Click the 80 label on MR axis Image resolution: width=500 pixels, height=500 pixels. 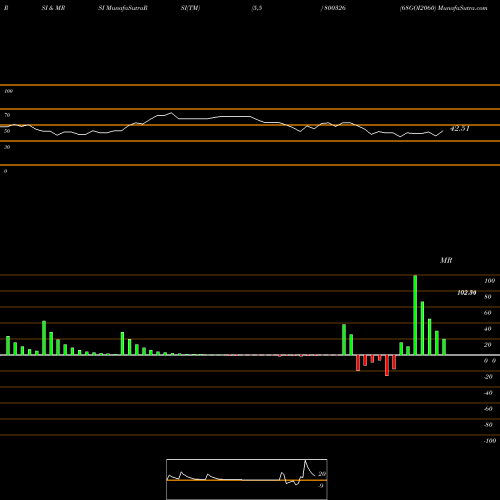click(x=488, y=297)
